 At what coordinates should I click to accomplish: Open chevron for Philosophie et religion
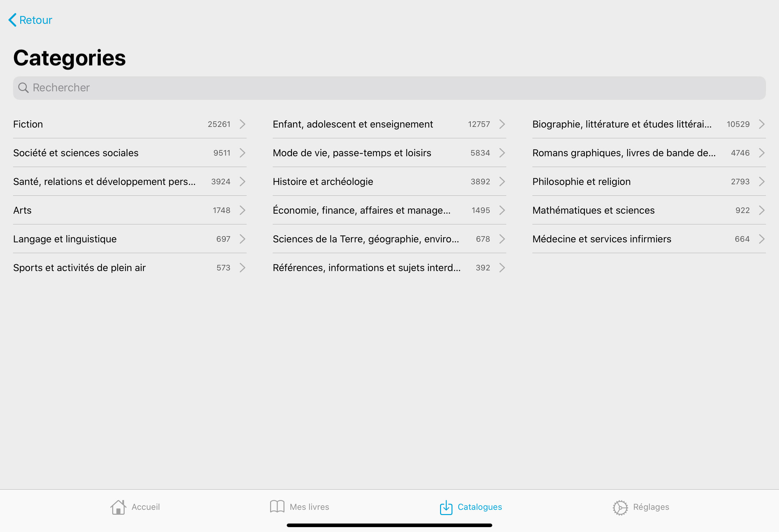pos(761,182)
